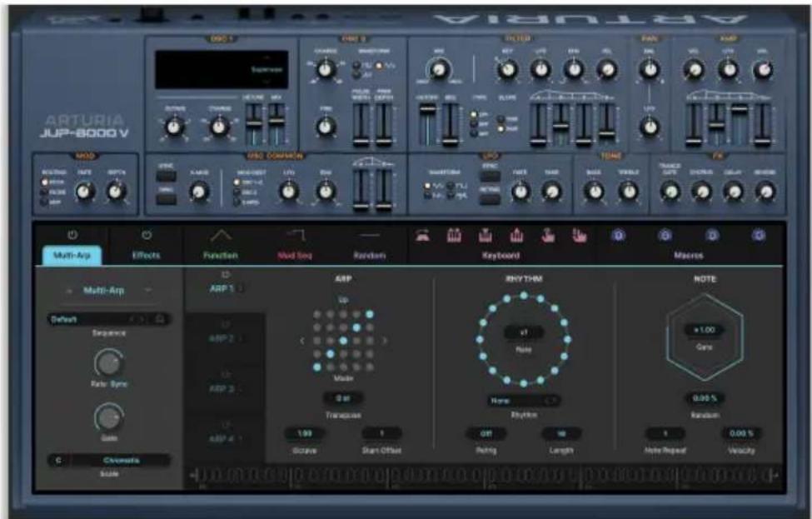Image resolution: width=812 pixels, height=519 pixels.
Task: Click the Length value field
Action: (x=561, y=433)
